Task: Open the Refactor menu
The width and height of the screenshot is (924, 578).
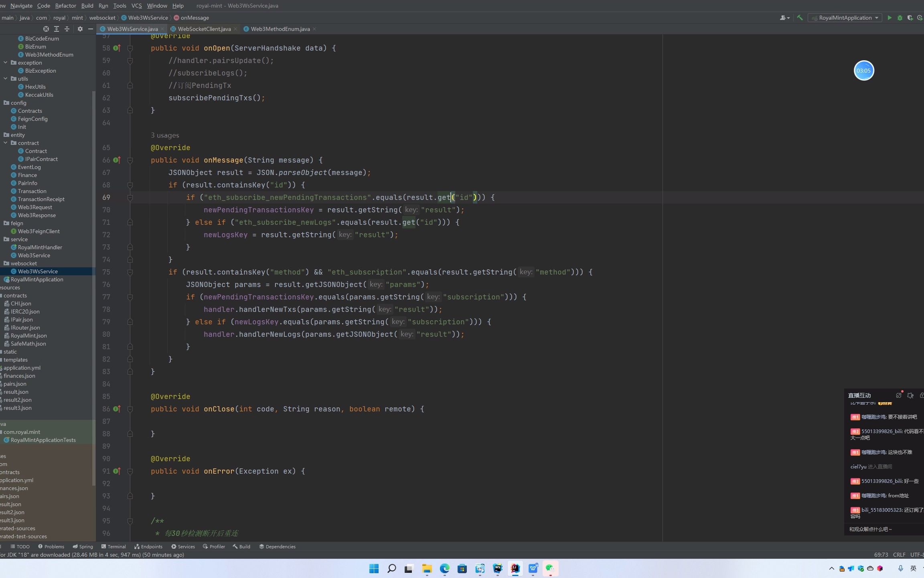Action: click(x=65, y=6)
